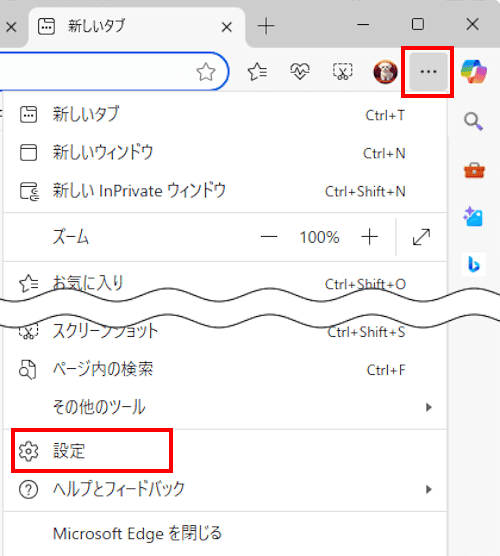Increase zoom with the plus button
500x556 pixels.
(x=370, y=237)
